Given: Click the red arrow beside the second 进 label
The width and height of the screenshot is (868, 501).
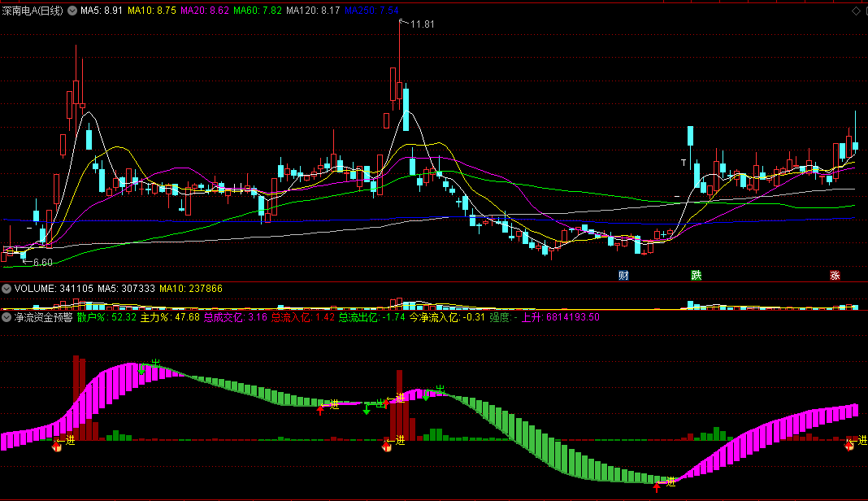Looking at the screenshot, I should pyautogui.click(x=320, y=410).
